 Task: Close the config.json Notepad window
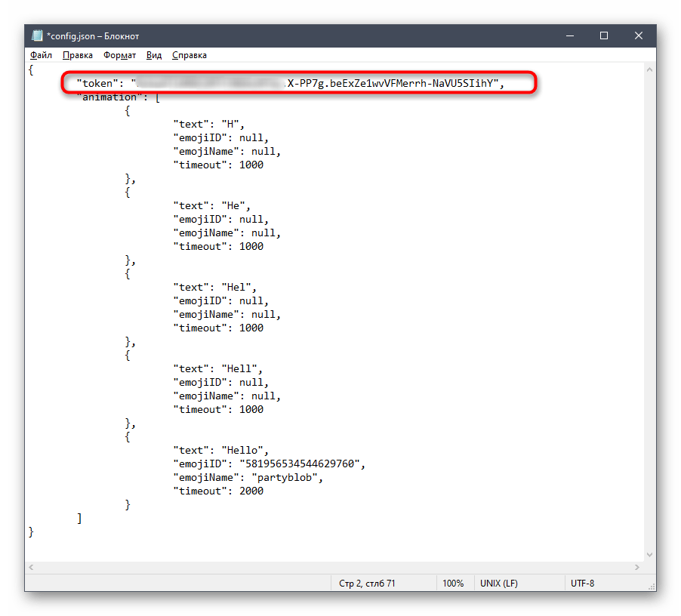tap(638, 35)
